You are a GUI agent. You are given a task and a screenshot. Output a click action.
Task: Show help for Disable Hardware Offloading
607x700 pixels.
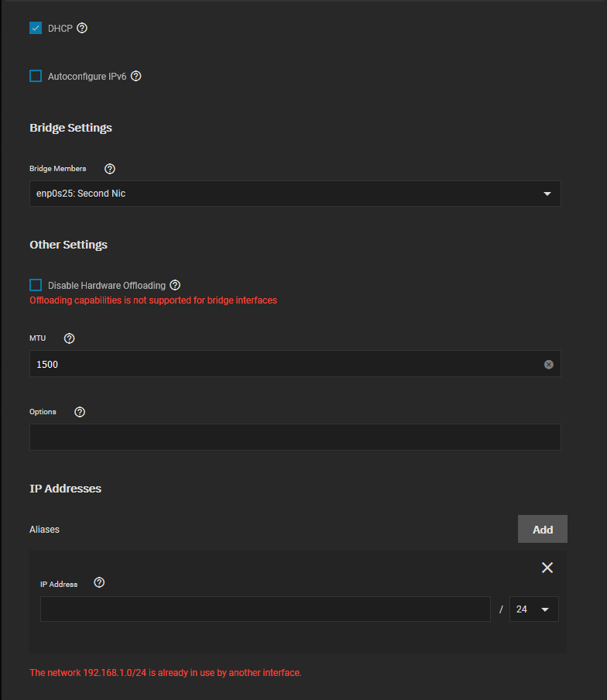[x=176, y=285]
